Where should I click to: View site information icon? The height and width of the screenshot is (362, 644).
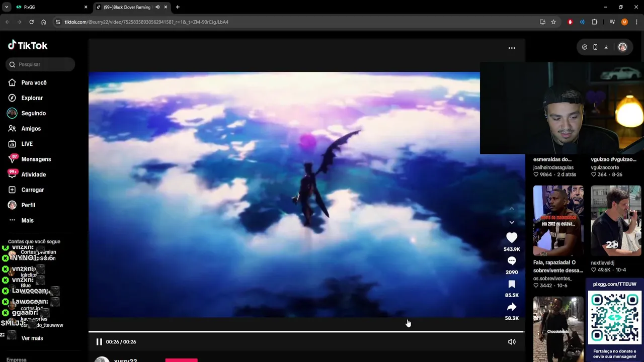pyautogui.click(x=58, y=22)
